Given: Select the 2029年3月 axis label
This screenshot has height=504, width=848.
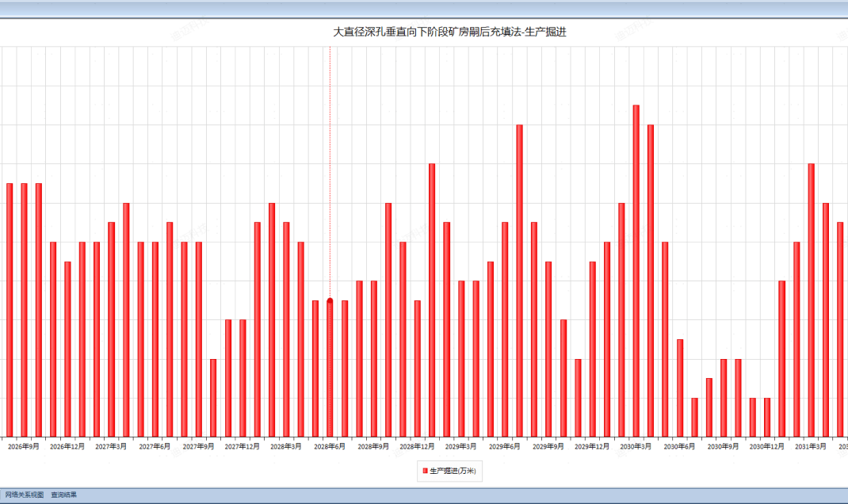Looking at the screenshot, I should pyautogui.click(x=461, y=447).
